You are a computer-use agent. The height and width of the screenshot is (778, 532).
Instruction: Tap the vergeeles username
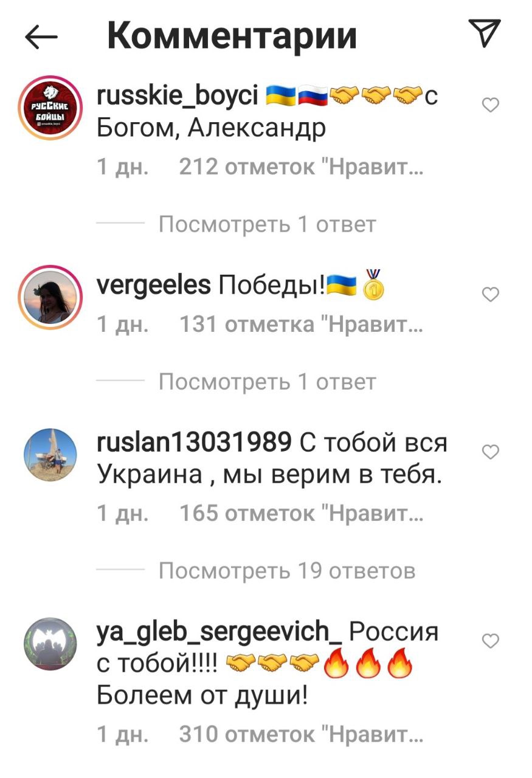(x=154, y=284)
